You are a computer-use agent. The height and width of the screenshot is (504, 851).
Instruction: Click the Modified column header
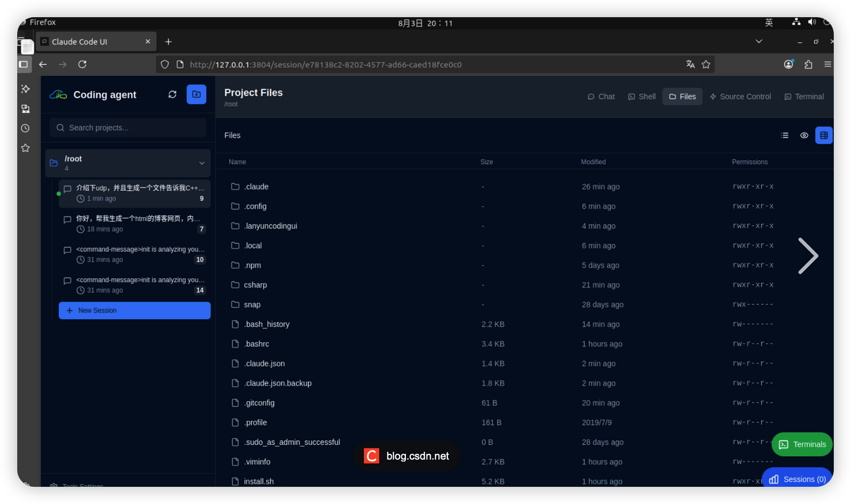593,162
